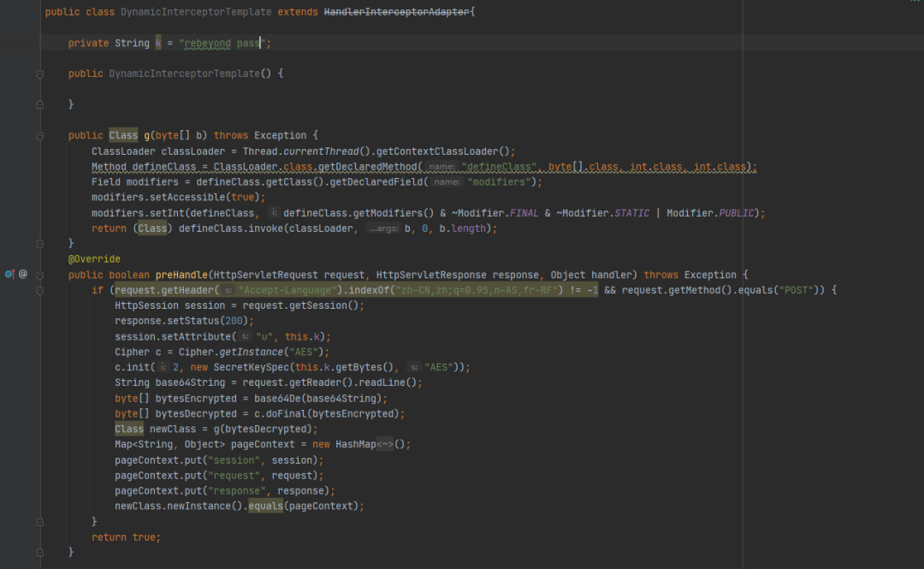Click the highlighted field name k
Viewport: 924px width, 569px height.
pyautogui.click(x=158, y=43)
